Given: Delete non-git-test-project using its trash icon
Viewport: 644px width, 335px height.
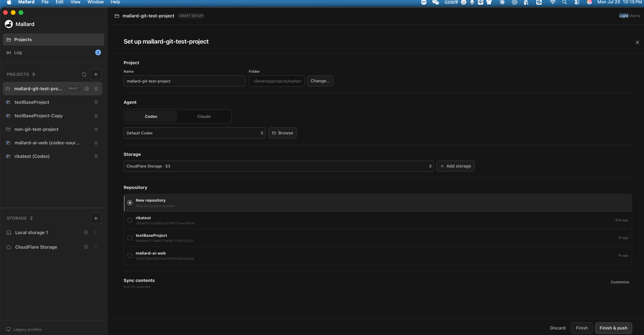Looking at the screenshot, I should pos(96,129).
